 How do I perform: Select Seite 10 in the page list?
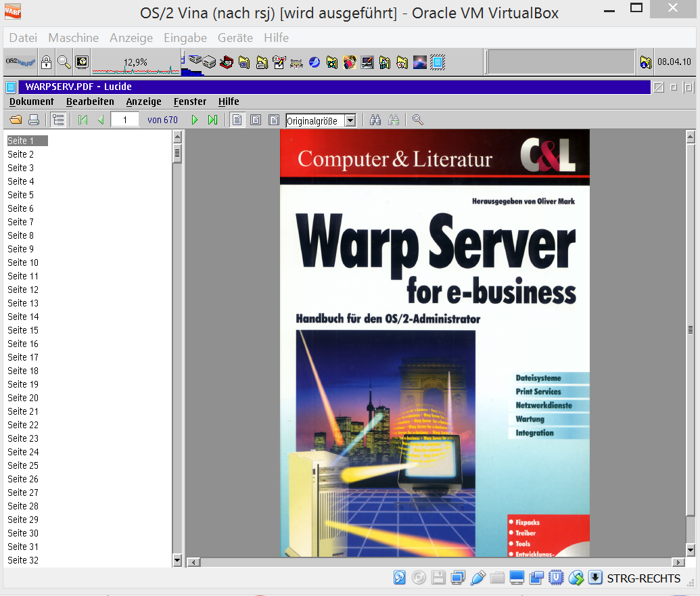tap(23, 262)
